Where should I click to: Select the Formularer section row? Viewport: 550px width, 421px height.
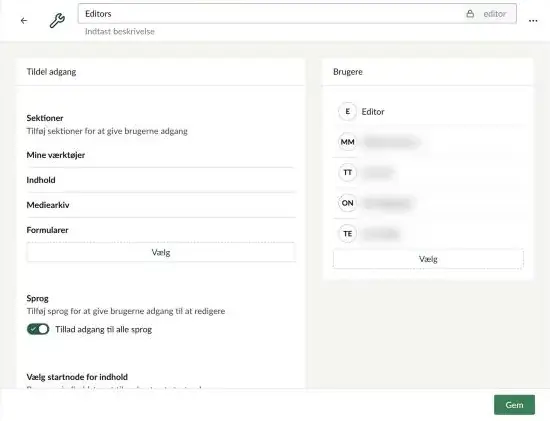pos(161,230)
